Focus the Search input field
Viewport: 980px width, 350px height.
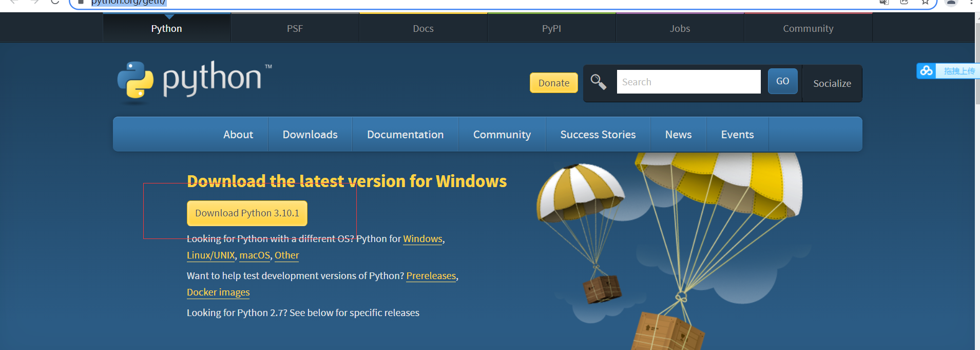(x=688, y=82)
